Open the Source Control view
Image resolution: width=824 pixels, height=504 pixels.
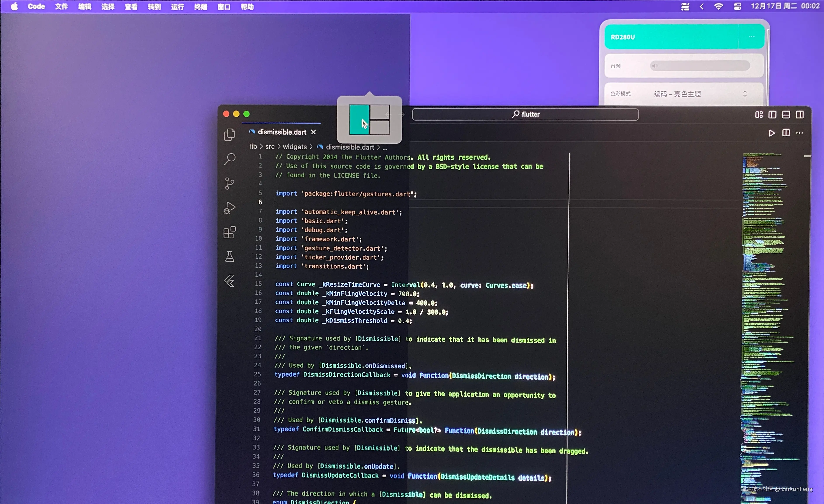click(x=229, y=183)
